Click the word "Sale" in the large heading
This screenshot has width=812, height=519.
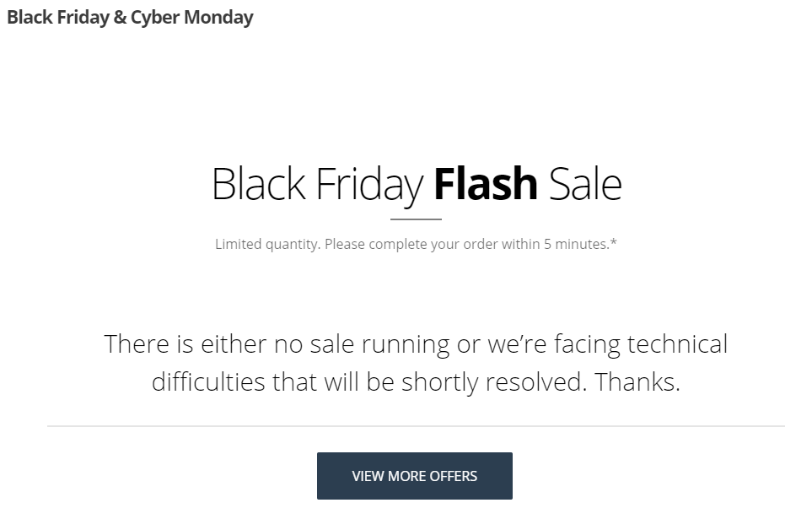(584, 184)
